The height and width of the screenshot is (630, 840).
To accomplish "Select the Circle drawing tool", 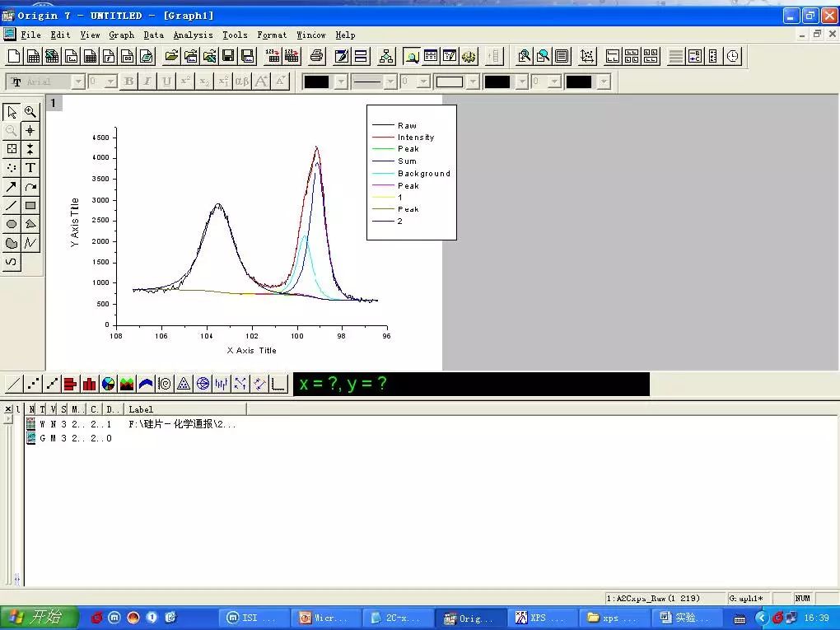I will [12, 225].
